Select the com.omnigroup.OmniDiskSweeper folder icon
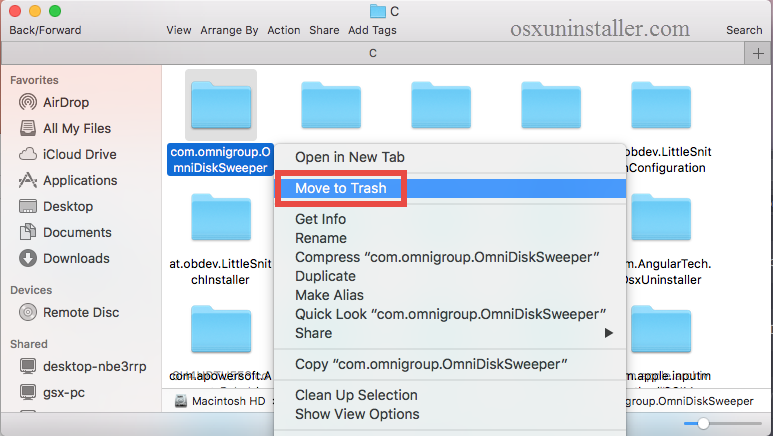Screen dimensions: 773x436 pos(221,105)
